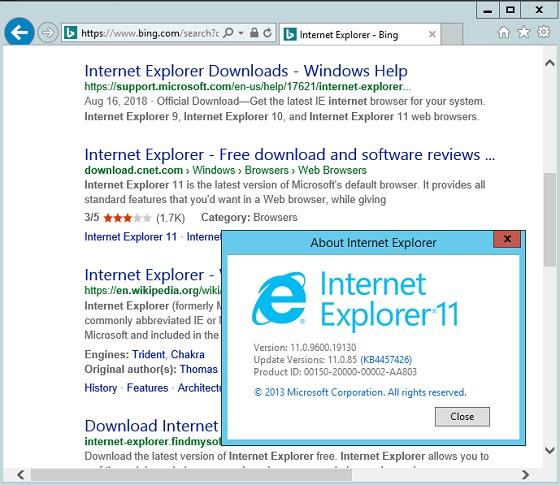Click the support.microsoft.com green URL
The image size is (560, 485).
(248, 86)
